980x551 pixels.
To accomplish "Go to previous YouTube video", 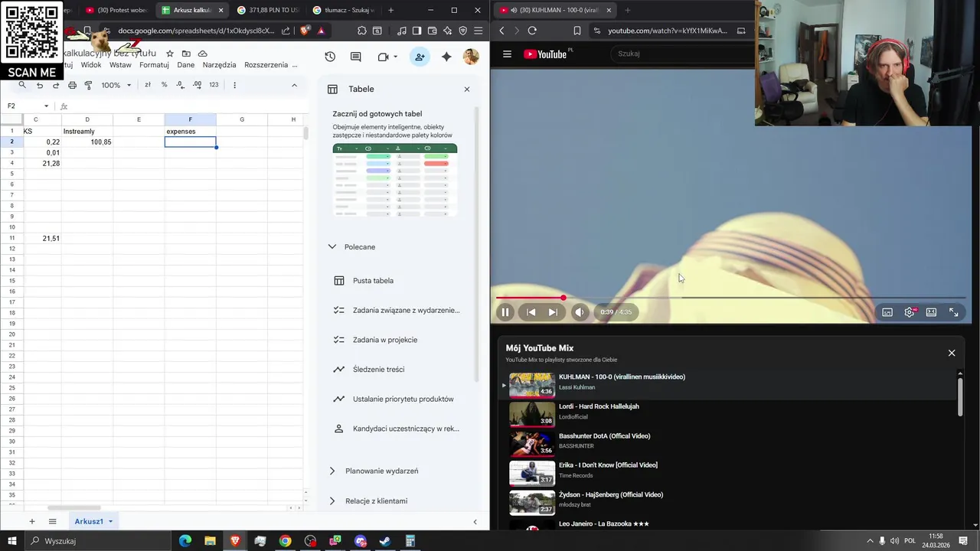I will [531, 312].
